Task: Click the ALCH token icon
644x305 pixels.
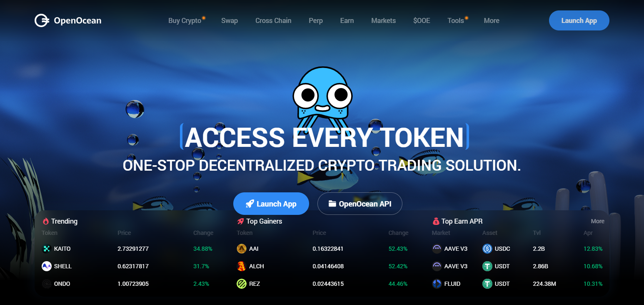Action: [241, 266]
